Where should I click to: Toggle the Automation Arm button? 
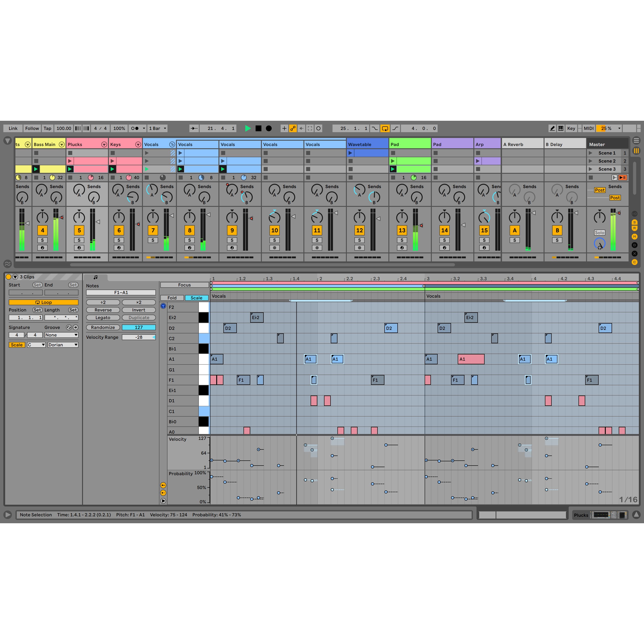tap(293, 128)
